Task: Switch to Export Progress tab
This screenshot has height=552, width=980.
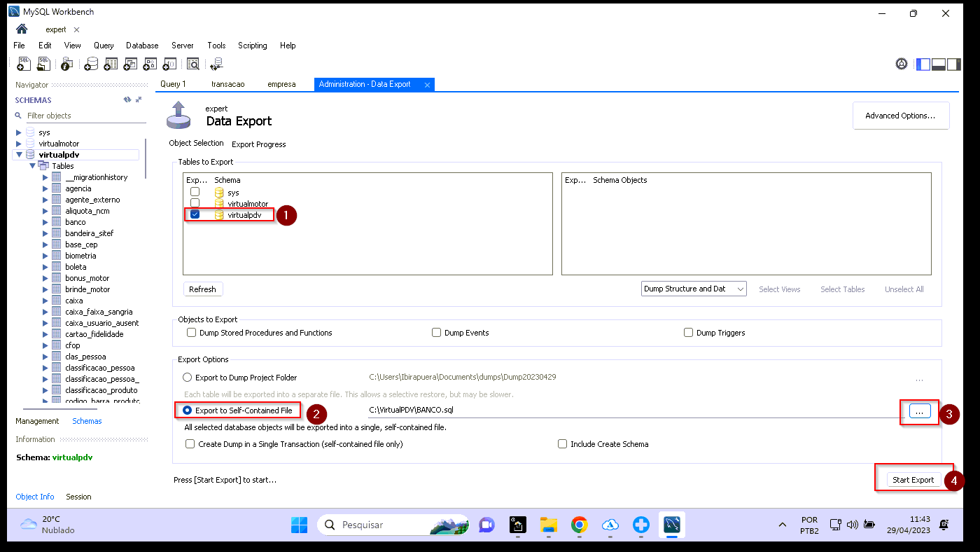Action: (258, 144)
